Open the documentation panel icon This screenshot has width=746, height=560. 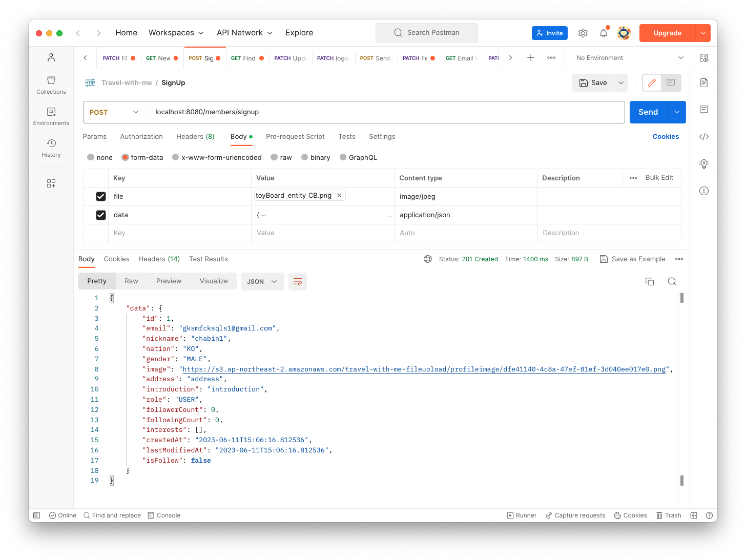[704, 82]
